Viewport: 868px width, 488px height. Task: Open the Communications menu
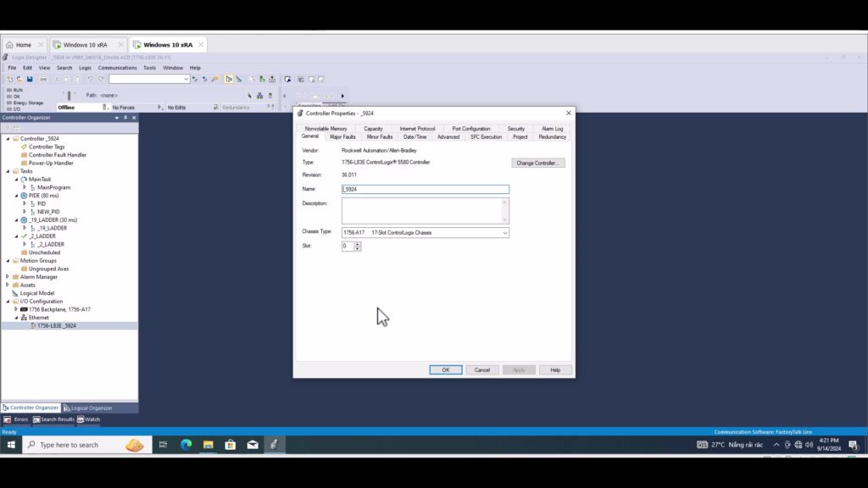117,68
